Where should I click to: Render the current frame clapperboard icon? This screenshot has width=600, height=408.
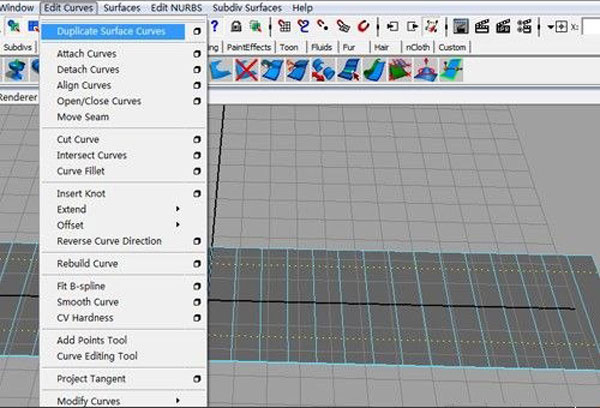(482, 26)
